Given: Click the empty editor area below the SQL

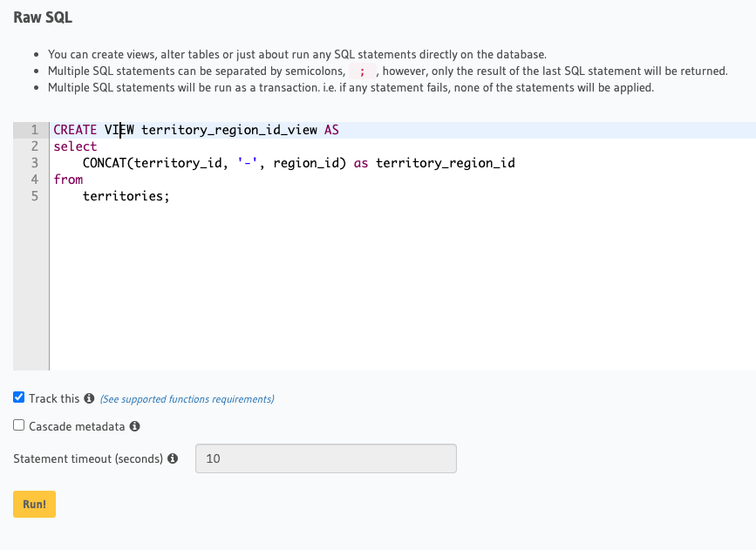Looking at the screenshot, I should pos(392,288).
